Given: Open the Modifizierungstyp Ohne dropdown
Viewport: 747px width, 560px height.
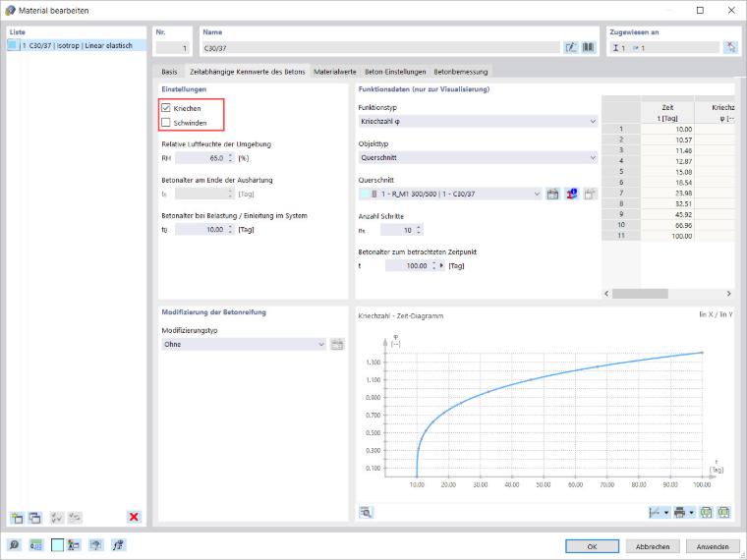Looking at the screenshot, I should point(244,344).
